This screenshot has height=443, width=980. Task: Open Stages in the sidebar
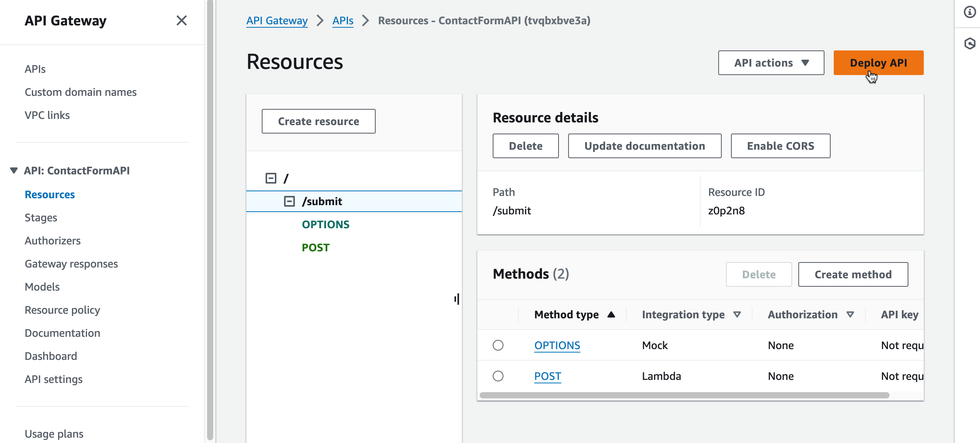[41, 217]
